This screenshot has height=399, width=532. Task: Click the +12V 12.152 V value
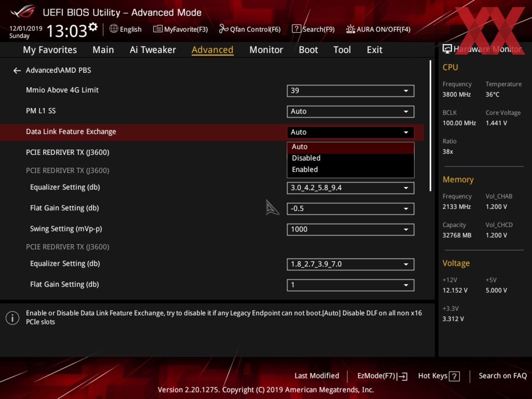(455, 291)
